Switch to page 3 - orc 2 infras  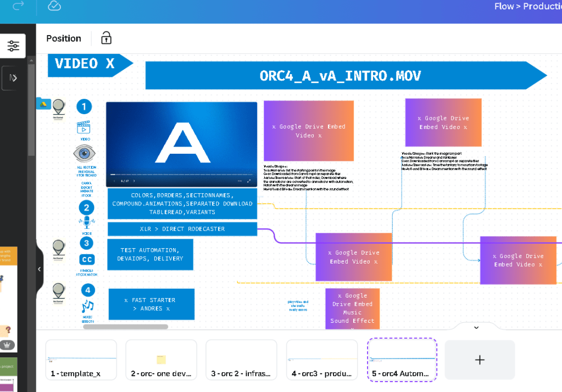241,360
